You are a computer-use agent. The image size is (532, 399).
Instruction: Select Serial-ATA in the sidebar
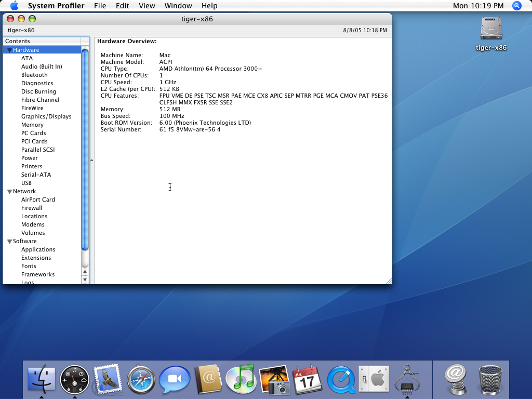(36, 175)
